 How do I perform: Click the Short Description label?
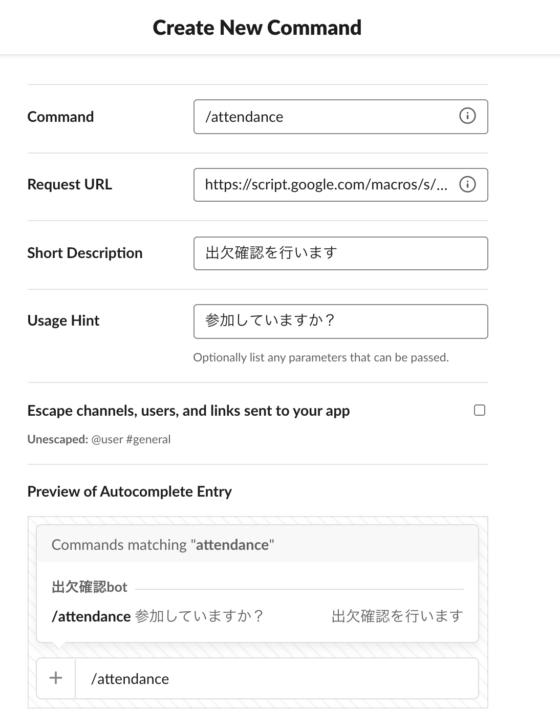pyautogui.click(x=85, y=253)
